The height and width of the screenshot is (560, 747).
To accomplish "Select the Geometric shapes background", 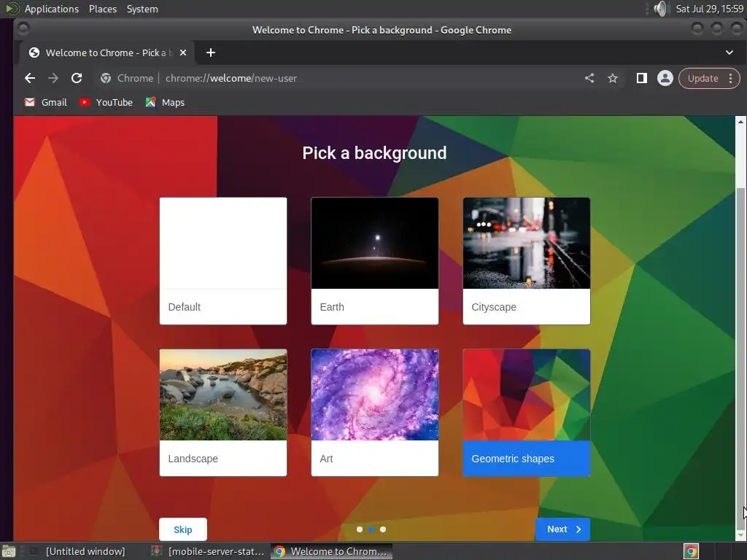I will 527,413.
